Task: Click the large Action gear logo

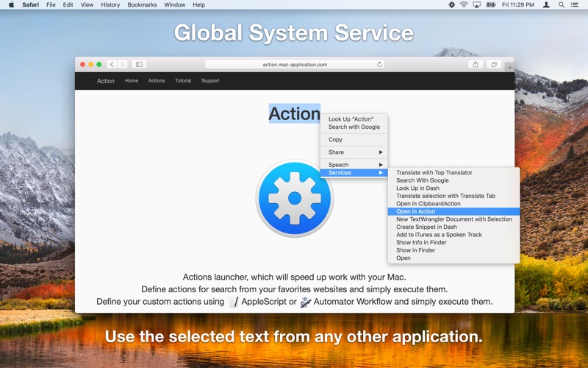Action: pos(295,198)
